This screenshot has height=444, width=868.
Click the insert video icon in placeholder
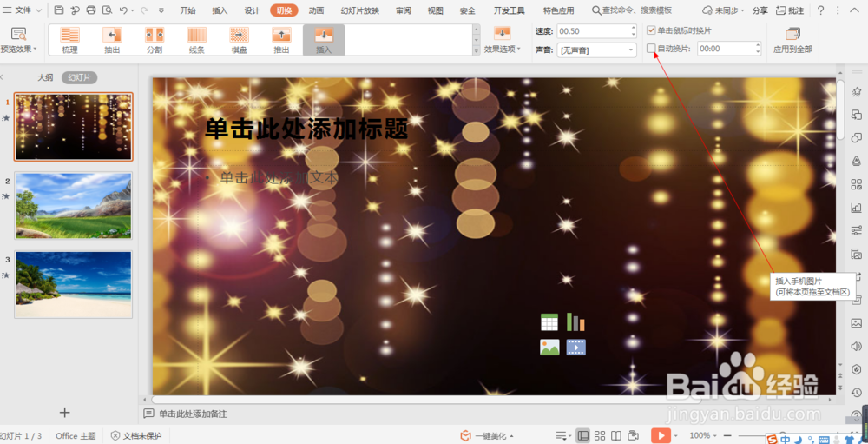click(575, 348)
